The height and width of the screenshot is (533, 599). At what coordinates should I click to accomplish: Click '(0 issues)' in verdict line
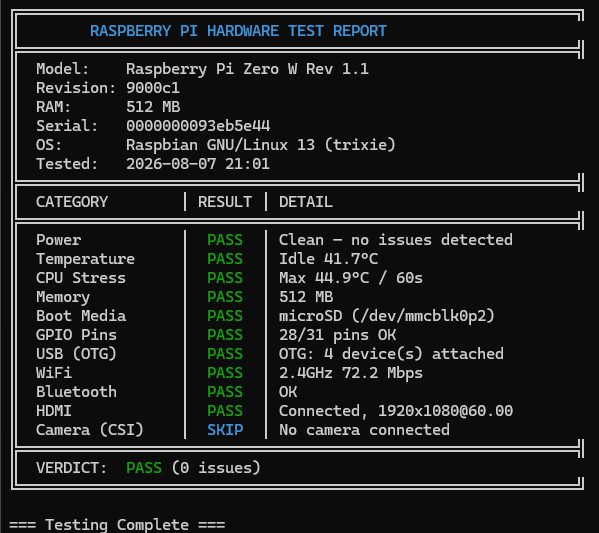[216, 468]
